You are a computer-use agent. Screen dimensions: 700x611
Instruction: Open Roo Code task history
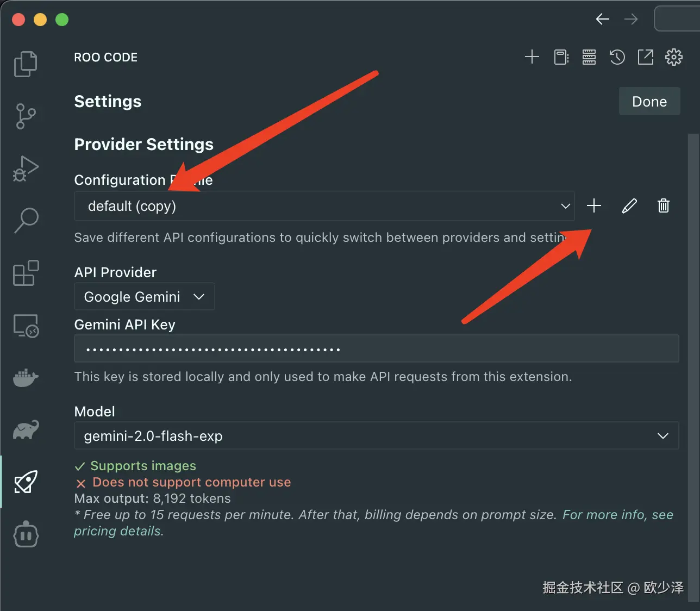tap(617, 57)
